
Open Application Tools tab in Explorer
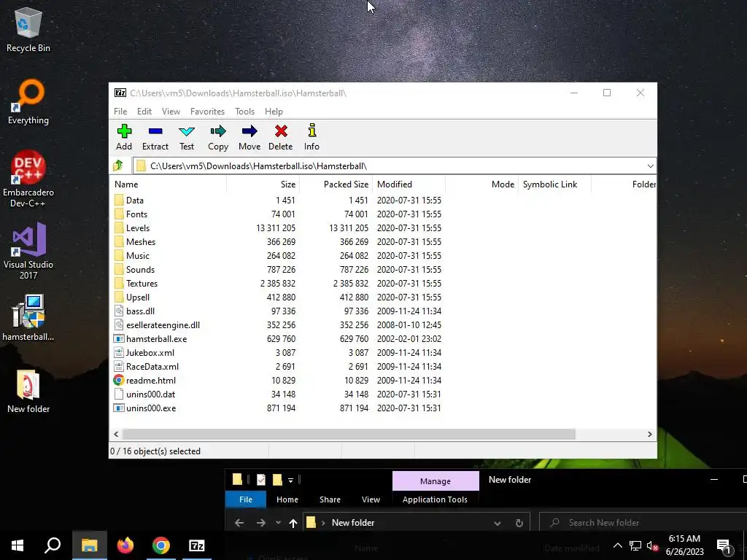(435, 499)
